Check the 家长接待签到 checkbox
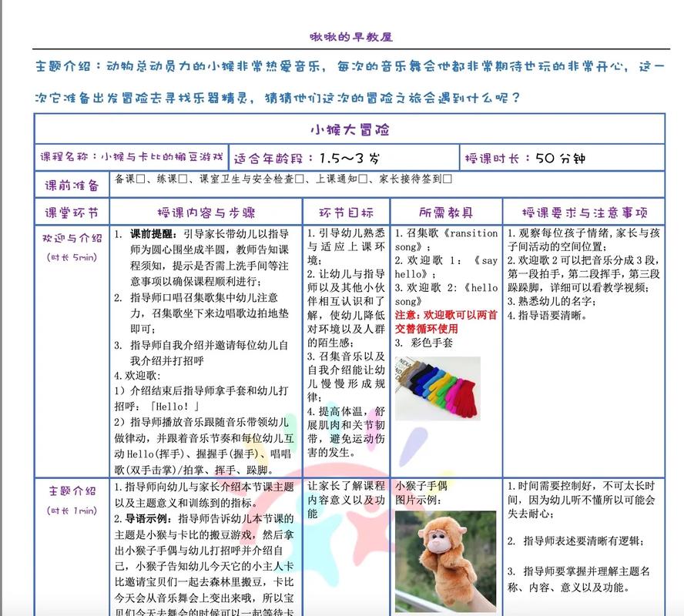The height and width of the screenshot is (616, 684). (x=448, y=182)
